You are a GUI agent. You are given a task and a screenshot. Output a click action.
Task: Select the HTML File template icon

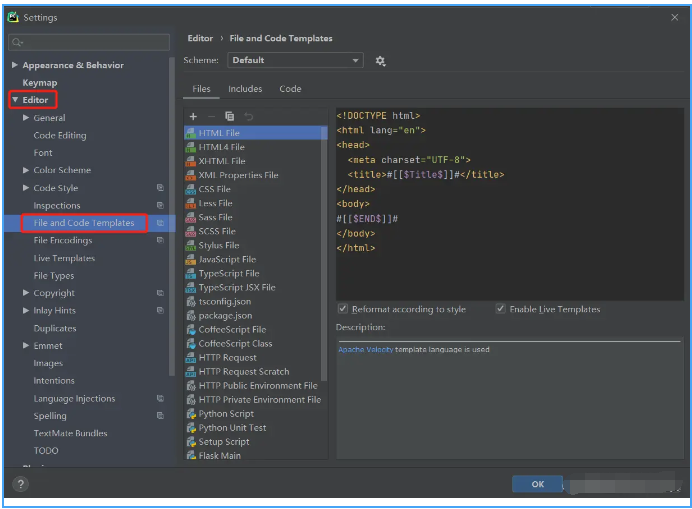click(x=191, y=133)
